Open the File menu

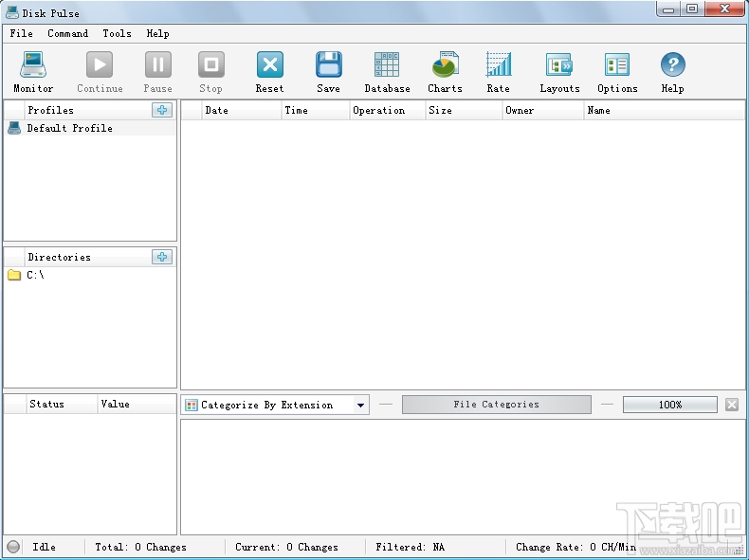[x=22, y=33]
